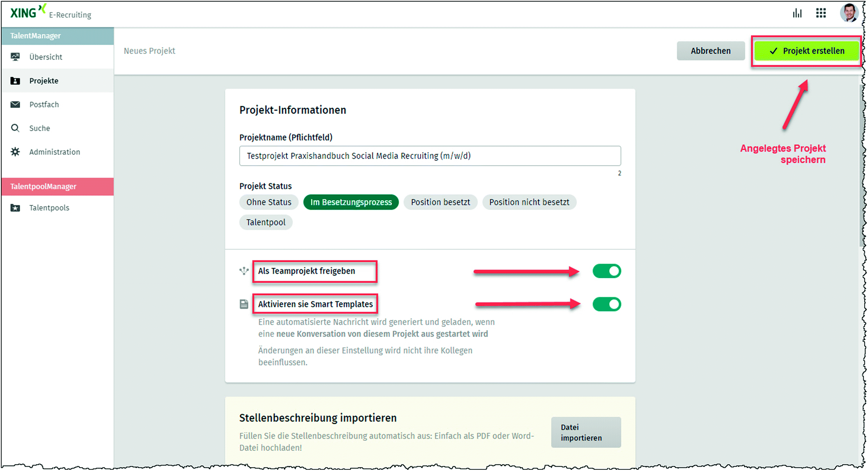The width and height of the screenshot is (868, 471).
Task: Click the Projekt erstellen button
Action: coord(806,51)
